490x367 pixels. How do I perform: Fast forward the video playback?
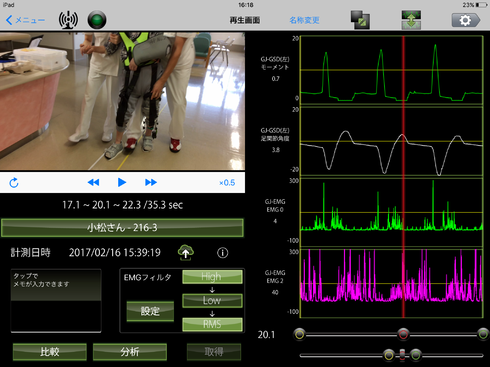click(x=151, y=182)
